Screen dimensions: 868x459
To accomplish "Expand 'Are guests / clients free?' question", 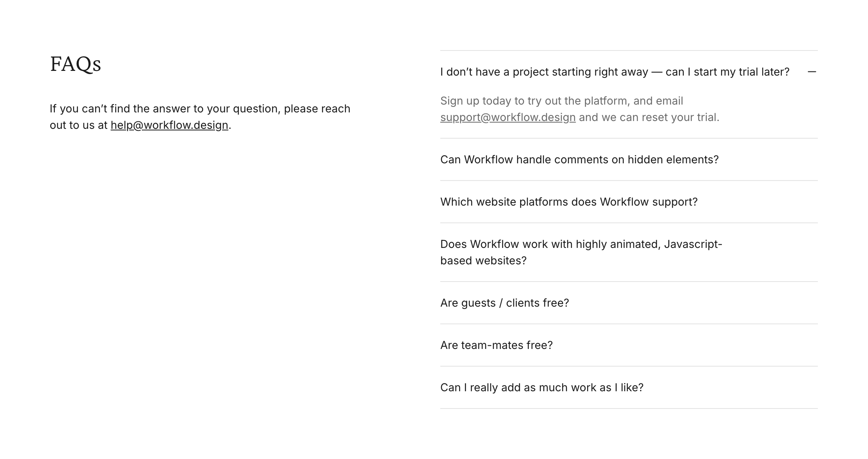I will click(504, 303).
